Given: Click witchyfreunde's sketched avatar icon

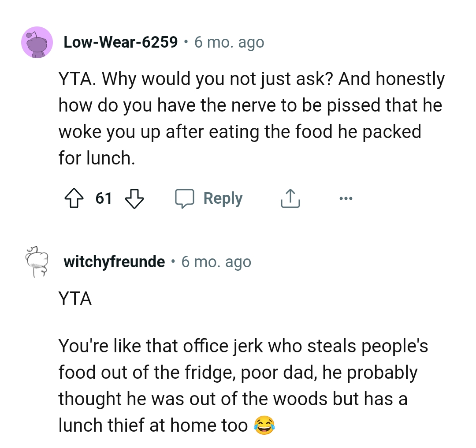Looking at the screenshot, I should (37, 261).
